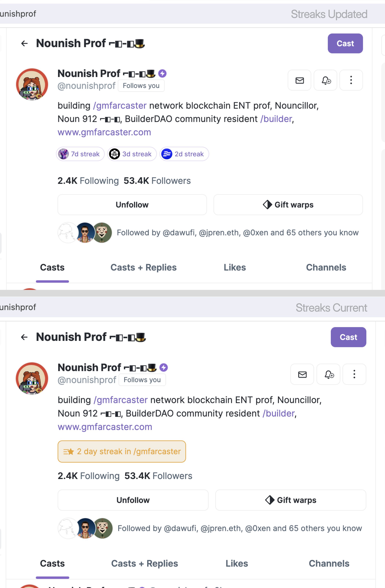The height and width of the screenshot is (588, 385).
Task: Click the yellow 2 day streak in /gmfarcaster badge
Action: point(122,451)
